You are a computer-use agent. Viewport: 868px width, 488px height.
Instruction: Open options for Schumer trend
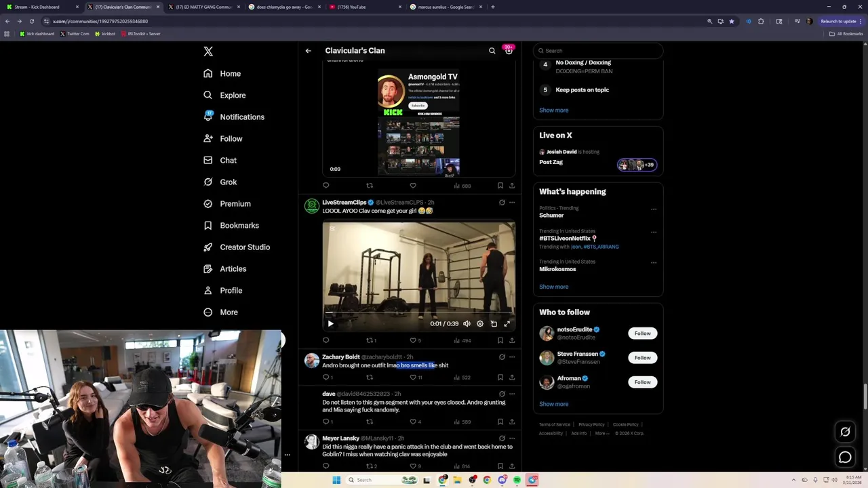point(654,209)
